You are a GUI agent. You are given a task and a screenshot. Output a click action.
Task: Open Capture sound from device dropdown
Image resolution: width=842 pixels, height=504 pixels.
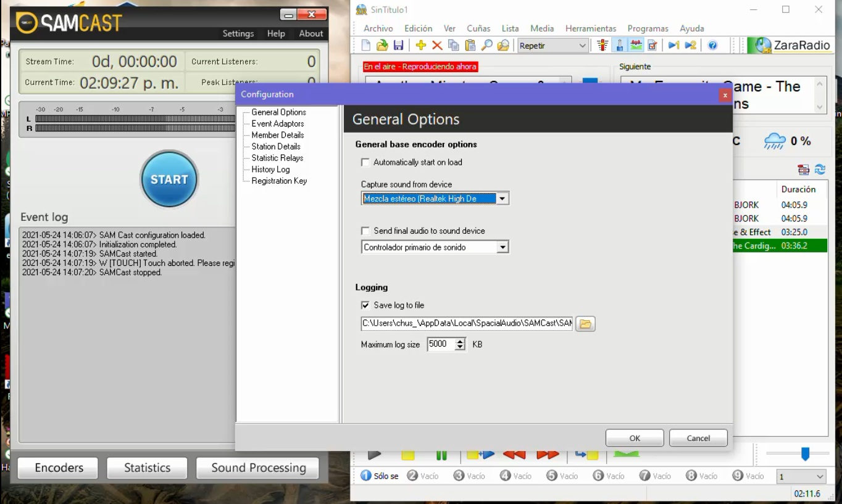pyautogui.click(x=502, y=199)
